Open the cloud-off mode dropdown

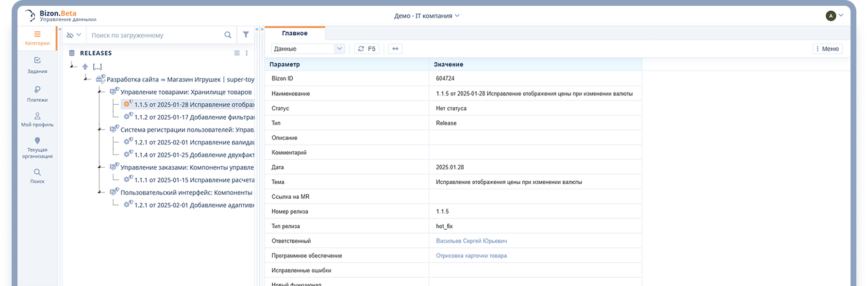tap(74, 35)
